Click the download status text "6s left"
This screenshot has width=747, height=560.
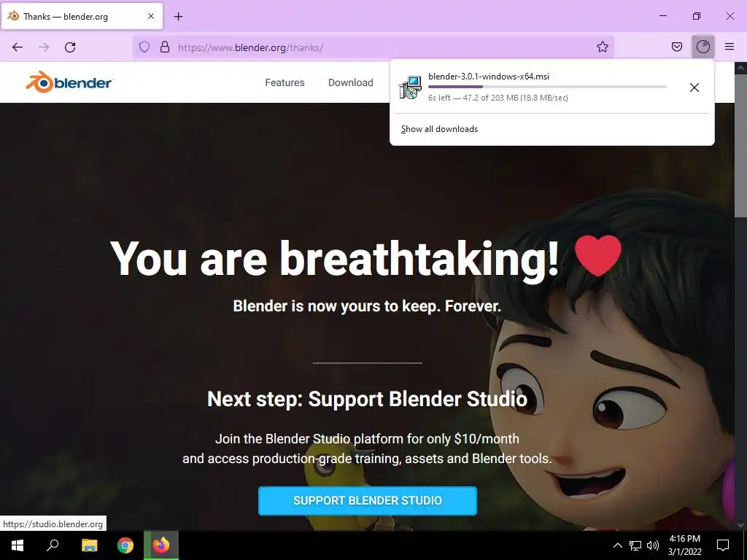coord(439,98)
